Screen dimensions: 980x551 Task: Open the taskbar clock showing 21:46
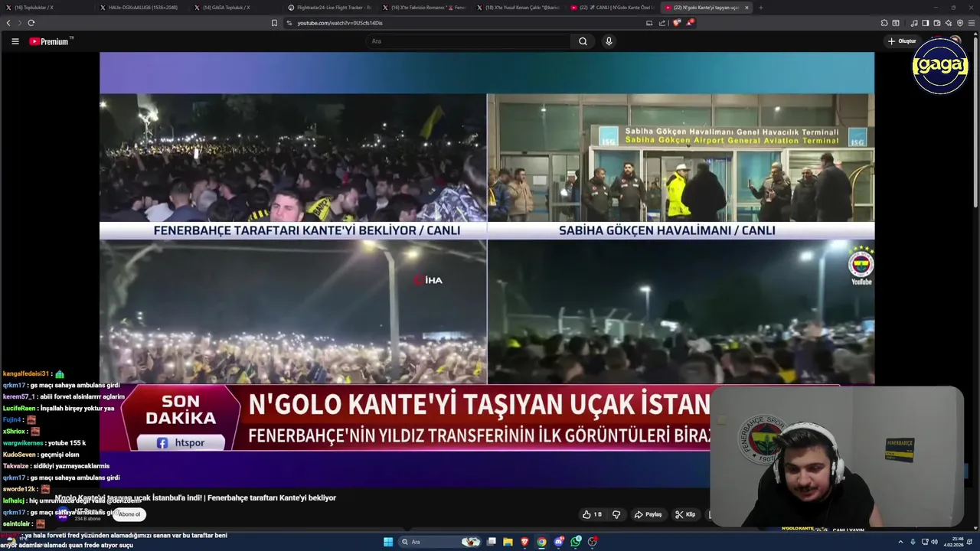click(955, 542)
